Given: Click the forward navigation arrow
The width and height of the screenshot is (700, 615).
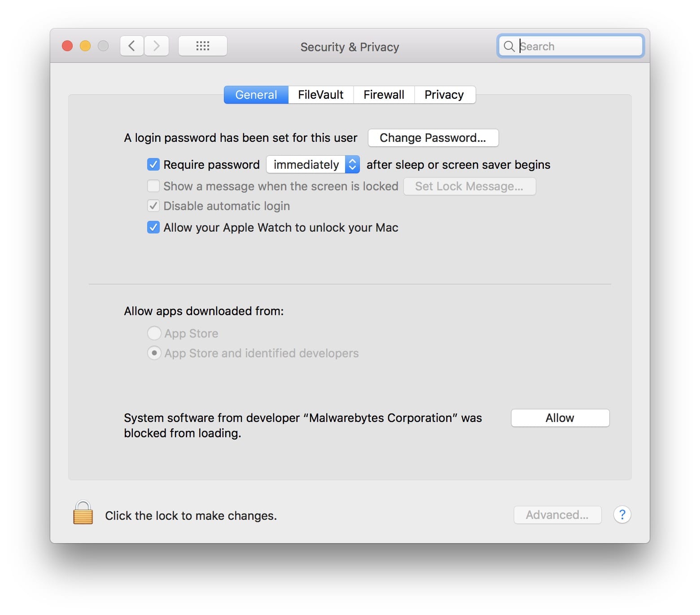Looking at the screenshot, I should point(156,45).
